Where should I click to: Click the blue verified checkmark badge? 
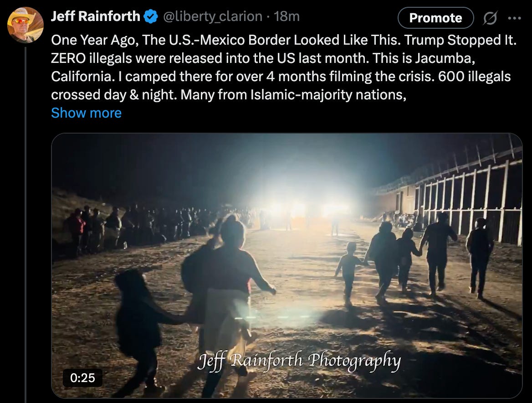[151, 16]
